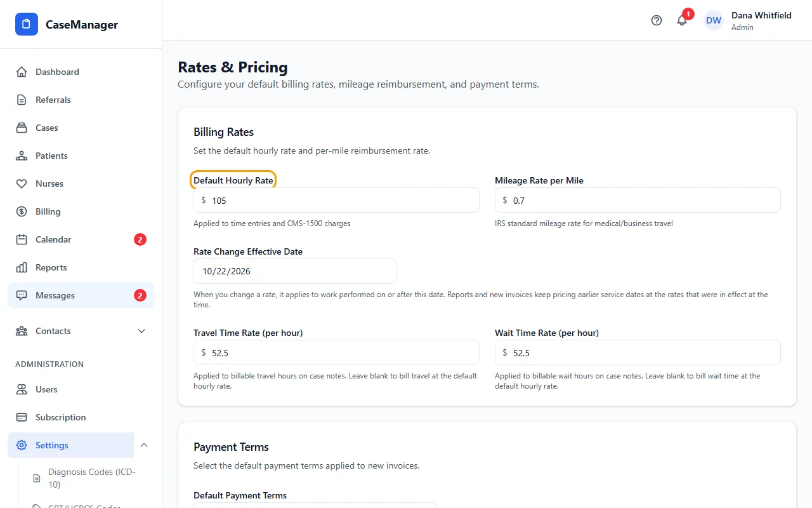Collapse the Settings submenu chevron
The image size is (812, 508).
coord(144,445)
